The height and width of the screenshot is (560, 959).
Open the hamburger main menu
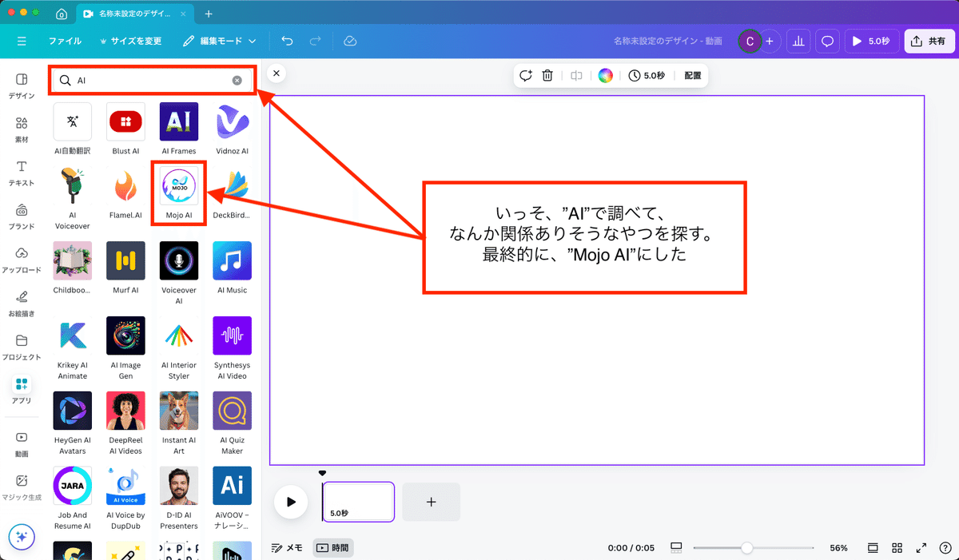(22, 41)
